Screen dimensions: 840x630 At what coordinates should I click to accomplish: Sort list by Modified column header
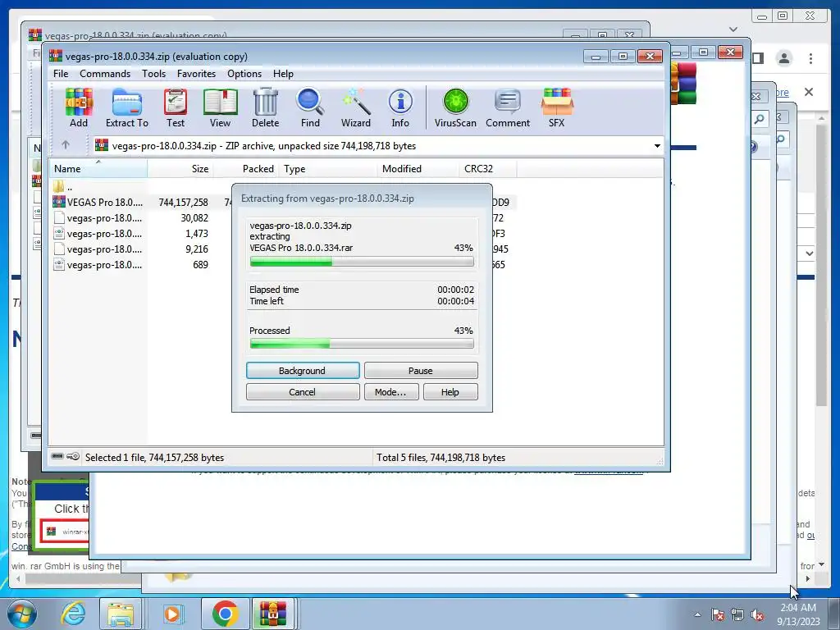418,169
